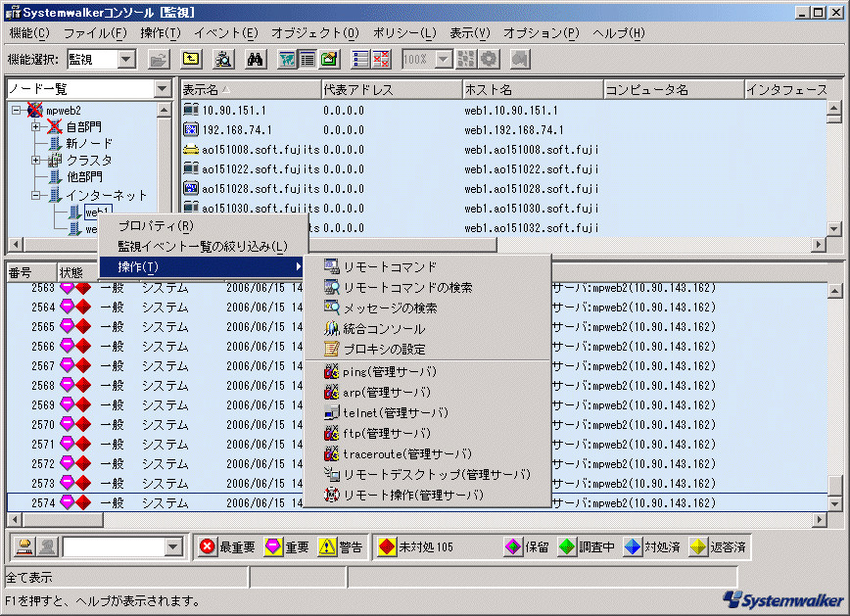Select リモートコマンドの検索 from submenu
The height and width of the screenshot is (616, 850).
pyautogui.click(x=428, y=287)
